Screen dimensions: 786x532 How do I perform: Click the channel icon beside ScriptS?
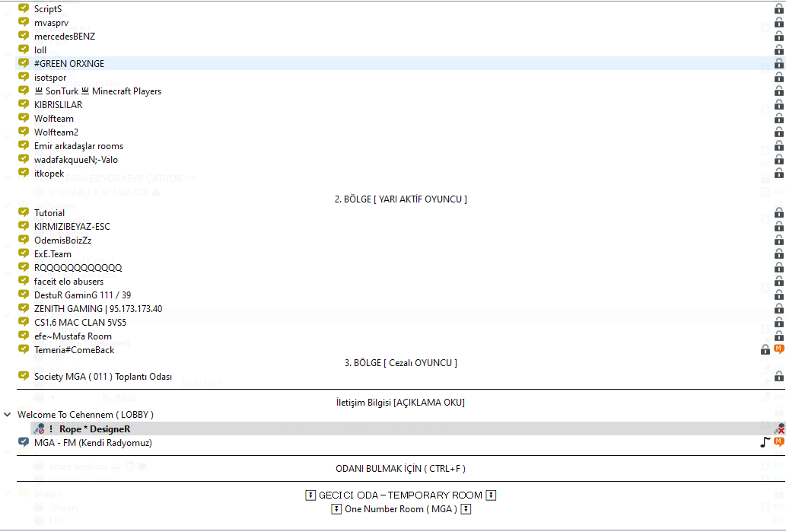tap(24, 8)
